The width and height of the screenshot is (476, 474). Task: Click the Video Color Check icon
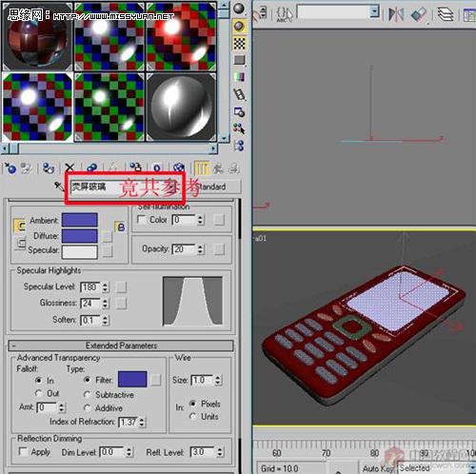click(239, 77)
